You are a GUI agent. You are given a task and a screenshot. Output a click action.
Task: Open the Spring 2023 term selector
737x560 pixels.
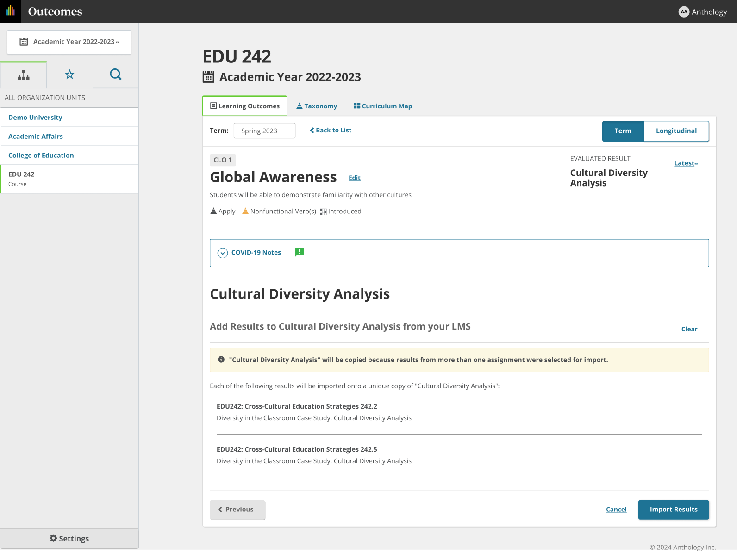264,131
